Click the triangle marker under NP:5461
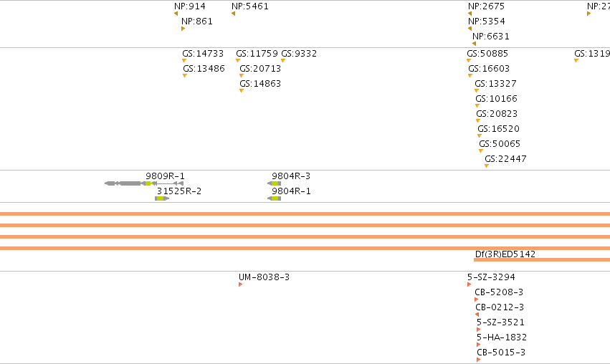This screenshot has width=610, height=364. (233, 14)
